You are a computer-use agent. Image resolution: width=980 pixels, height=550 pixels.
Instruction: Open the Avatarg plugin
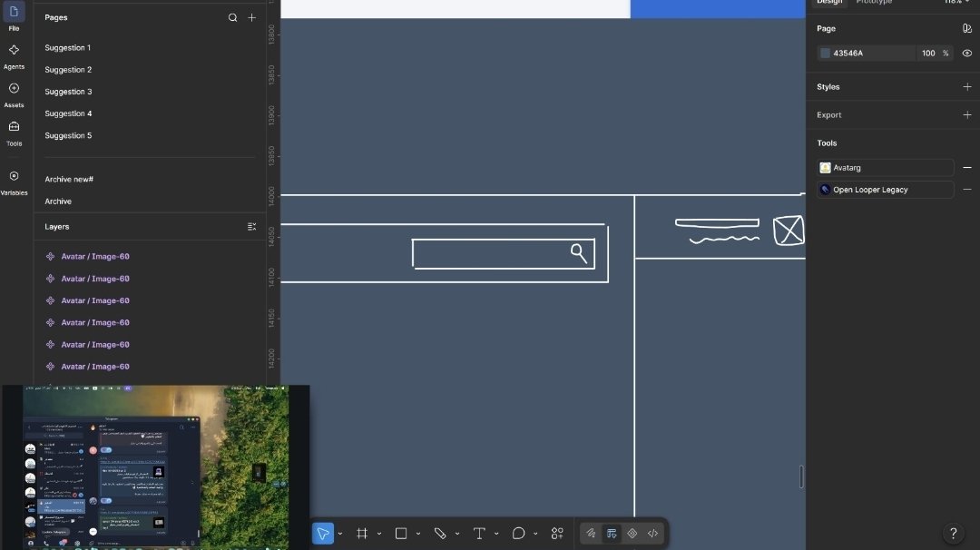pyautogui.click(x=886, y=168)
